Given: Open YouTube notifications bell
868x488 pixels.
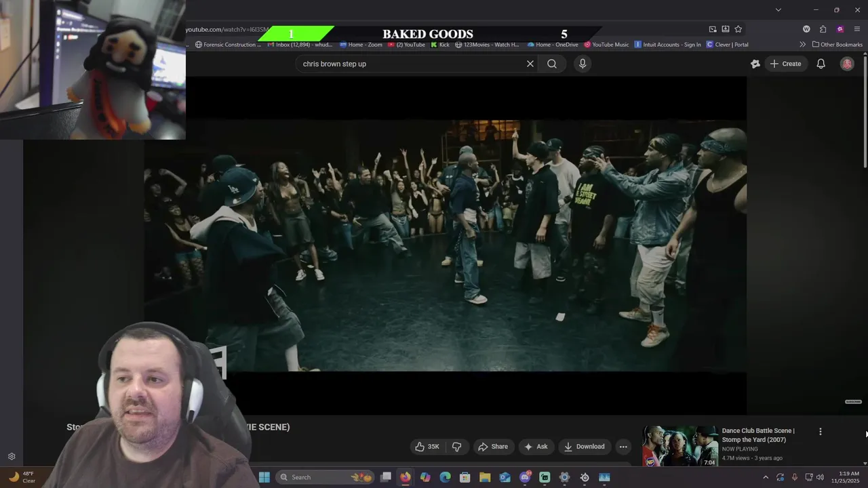Looking at the screenshot, I should click(821, 64).
